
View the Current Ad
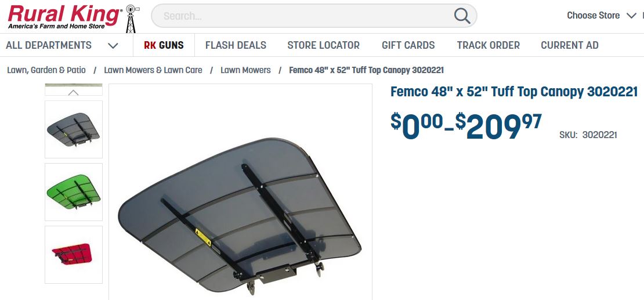coord(570,45)
